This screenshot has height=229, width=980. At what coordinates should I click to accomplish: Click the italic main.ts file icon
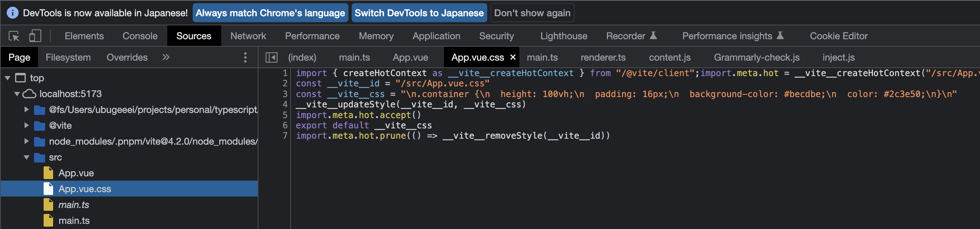48,204
